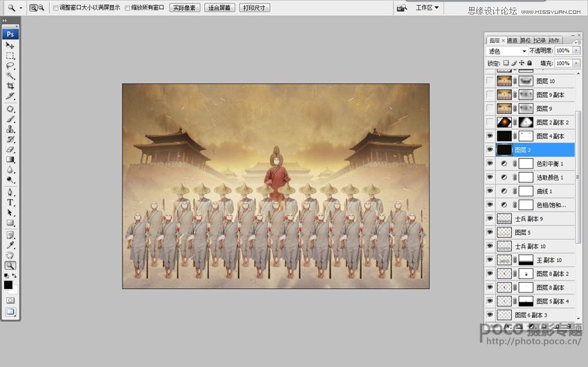Toggle Quick Mask mode
The height and width of the screenshot is (367, 588).
pyautogui.click(x=10, y=301)
